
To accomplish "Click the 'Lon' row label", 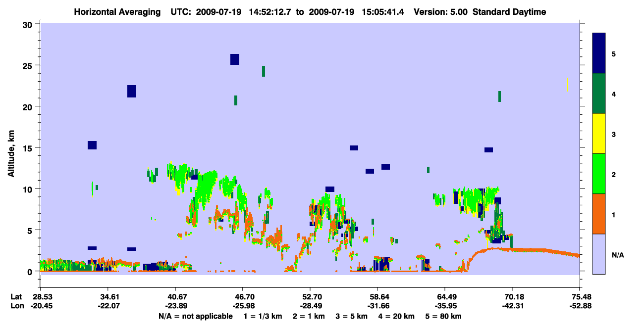I will [x=16, y=306].
